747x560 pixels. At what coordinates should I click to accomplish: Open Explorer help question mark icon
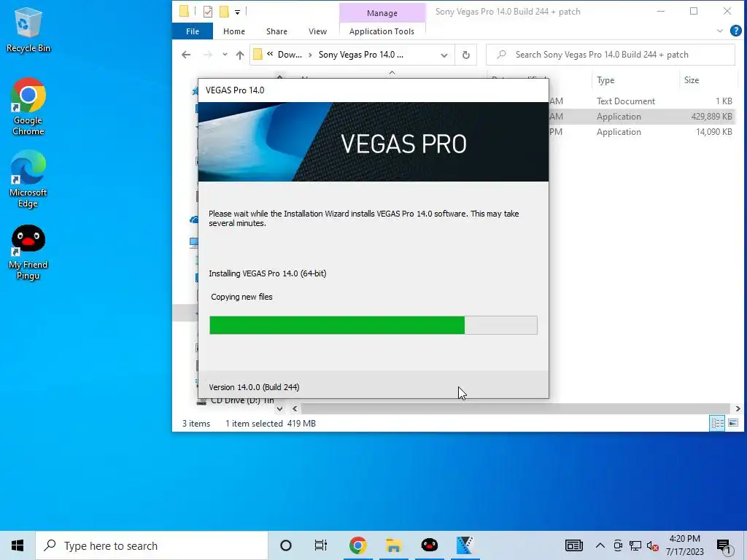735,31
